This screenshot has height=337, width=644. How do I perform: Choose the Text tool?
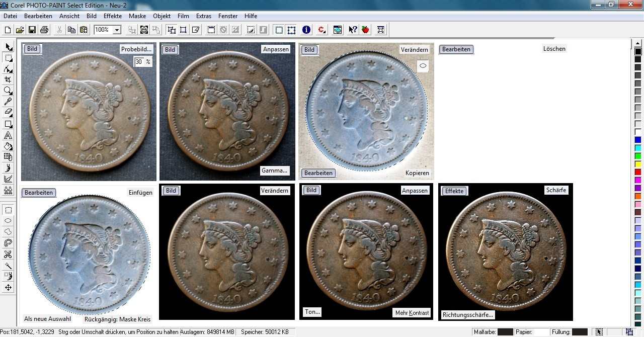click(8, 135)
